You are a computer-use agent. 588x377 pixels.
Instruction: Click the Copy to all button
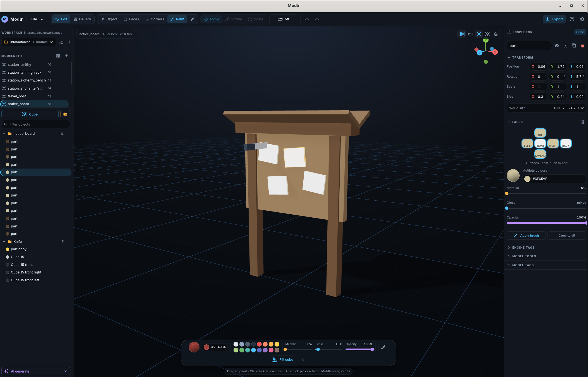[567, 236]
